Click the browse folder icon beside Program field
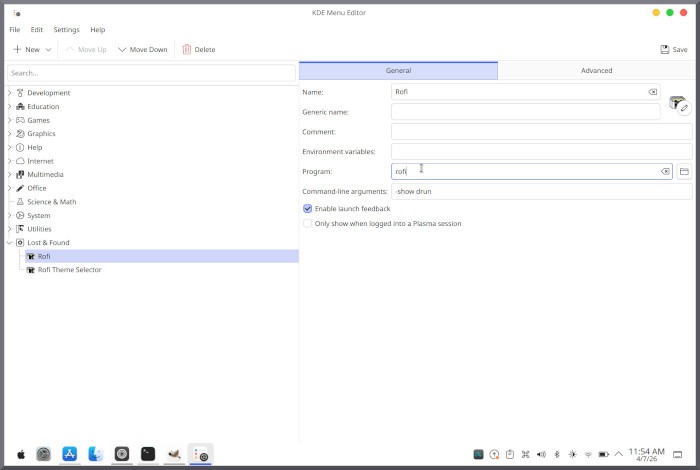 (684, 172)
